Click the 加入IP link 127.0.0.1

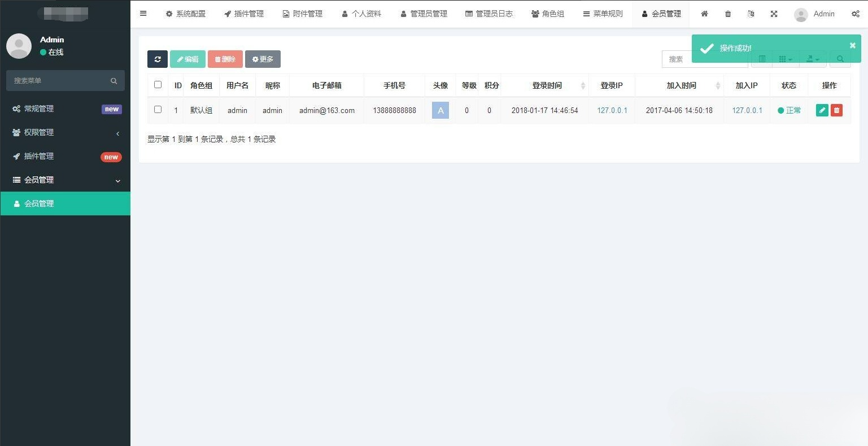(747, 110)
